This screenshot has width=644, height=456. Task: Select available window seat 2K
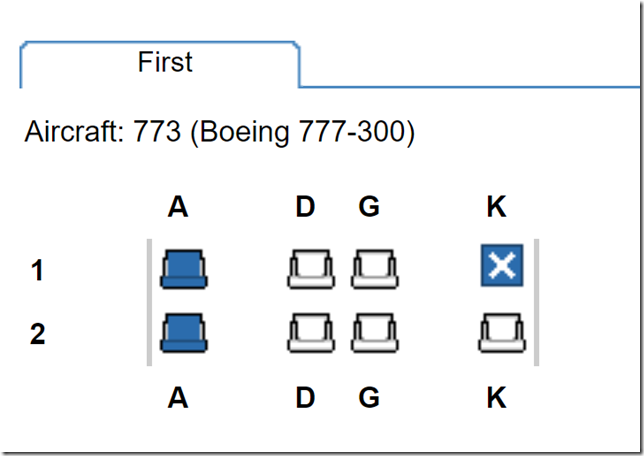coord(502,333)
